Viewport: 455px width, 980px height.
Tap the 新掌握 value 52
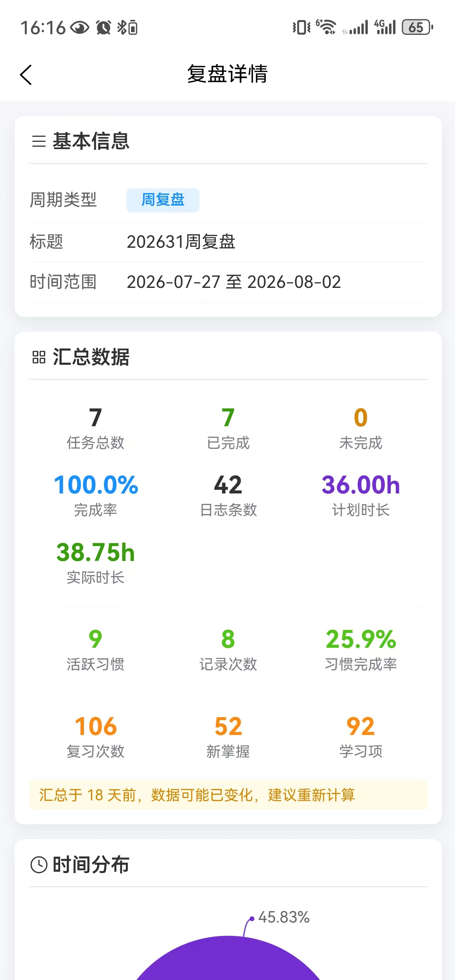pyautogui.click(x=228, y=726)
